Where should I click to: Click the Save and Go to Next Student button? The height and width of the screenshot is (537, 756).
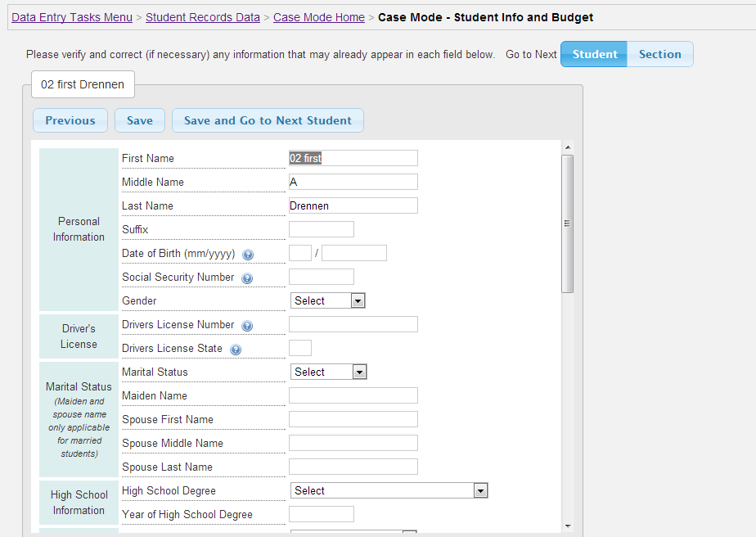(268, 120)
